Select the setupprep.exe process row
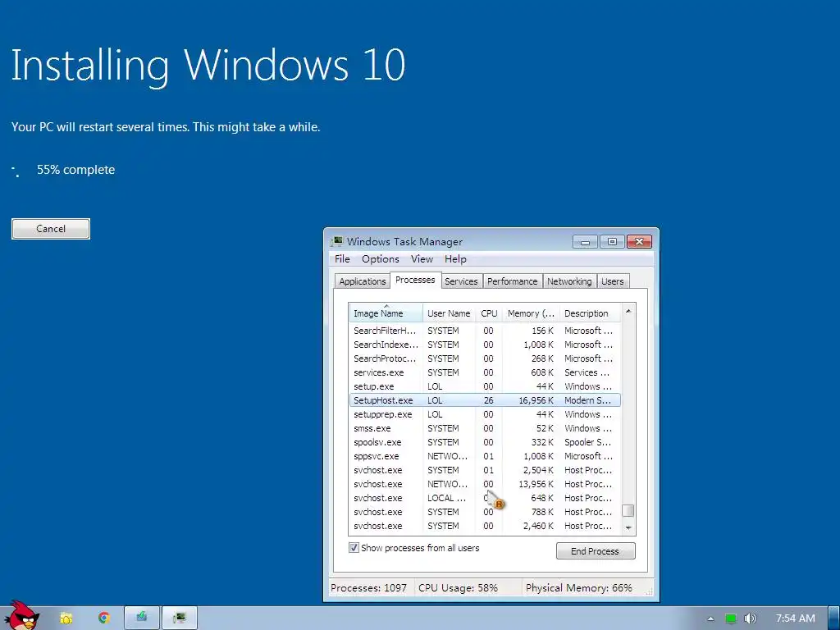The height and width of the screenshot is (630, 840). coord(485,414)
